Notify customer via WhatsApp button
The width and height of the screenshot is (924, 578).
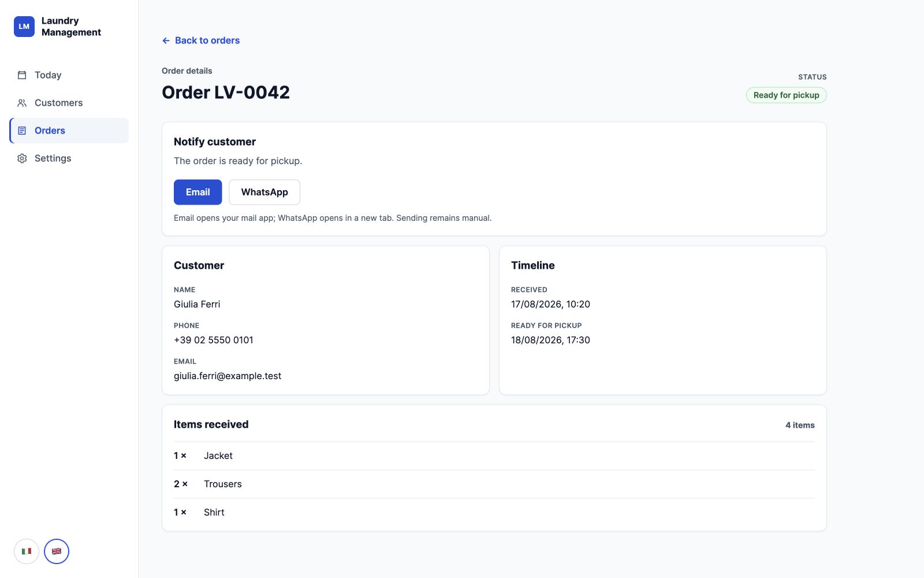click(x=264, y=192)
